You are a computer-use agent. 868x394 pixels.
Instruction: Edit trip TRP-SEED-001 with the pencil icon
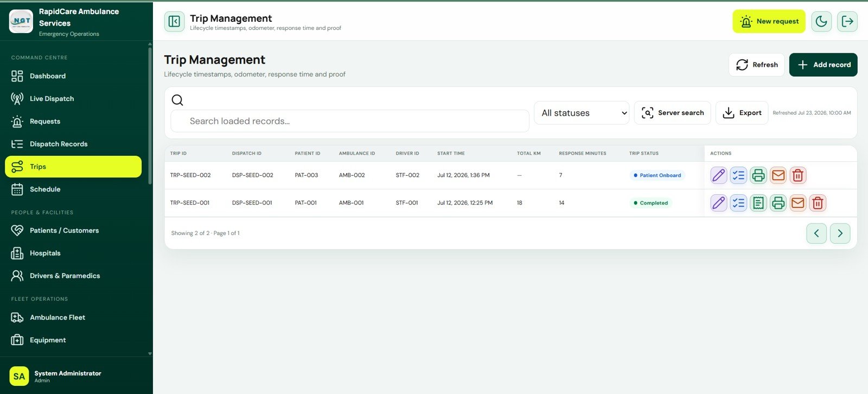pos(719,203)
